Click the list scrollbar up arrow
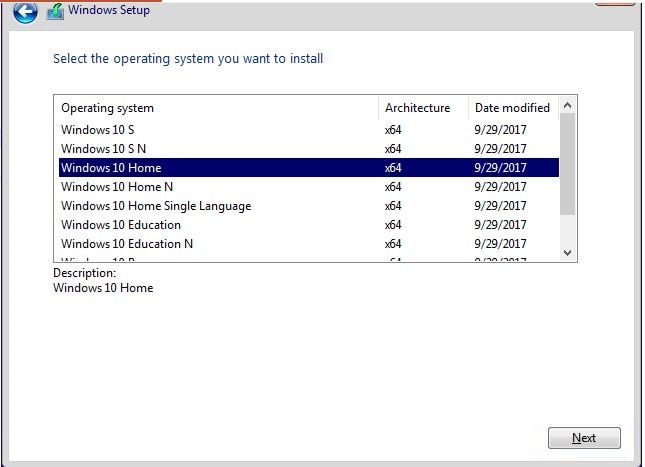Screen dimensions: 645x467 pyautogui.click(x=568, y=105)
